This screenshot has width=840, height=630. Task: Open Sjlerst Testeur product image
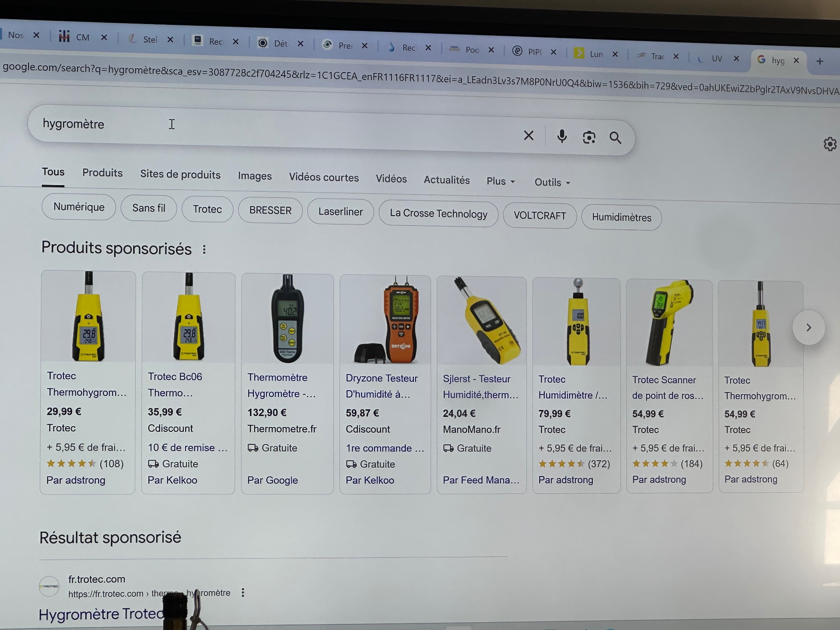click(482, 321)
